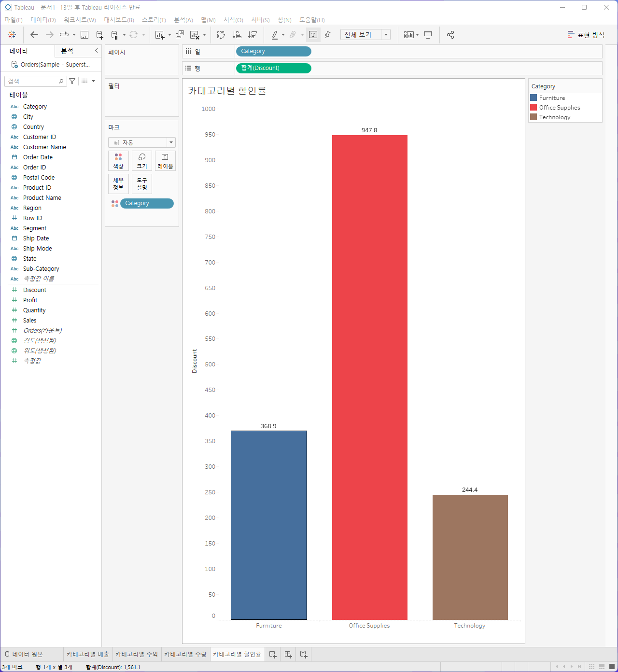Image resolution: width=618 pixels, height=672 pixels.
Task: Select the Sub-Category field
Action: pyautogui.click(x=41, y=269)
